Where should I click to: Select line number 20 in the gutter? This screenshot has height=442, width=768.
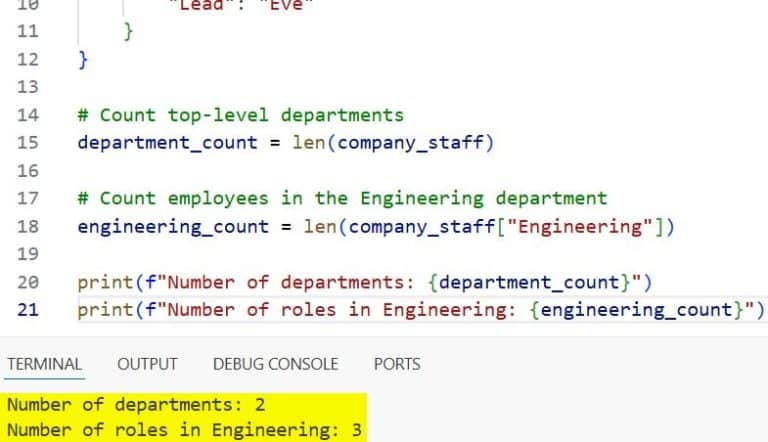point(28,282)
